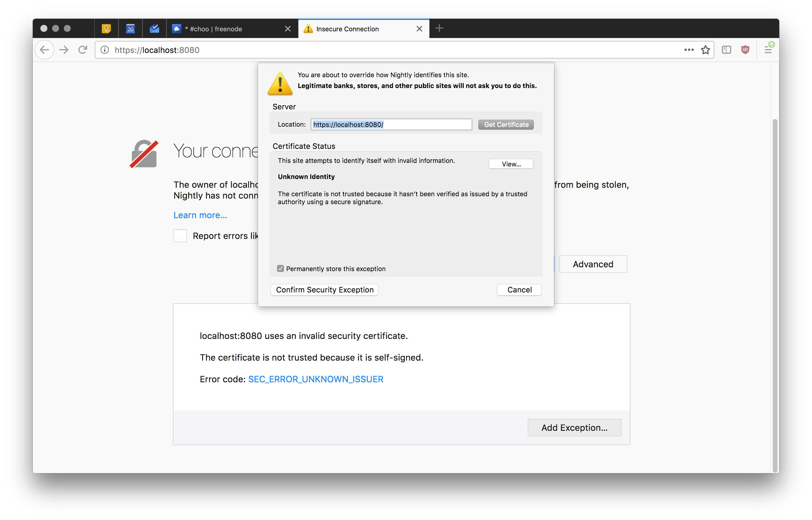Click Confirm Security Exception button

coord(325,289)
